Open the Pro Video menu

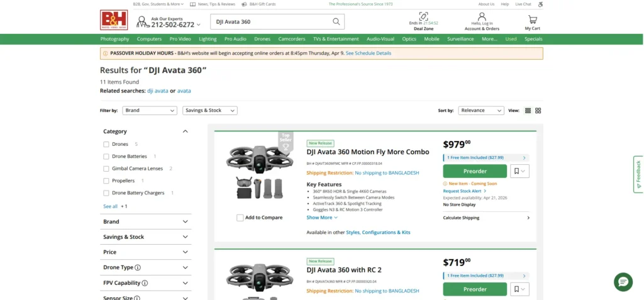tap(180, 39)
